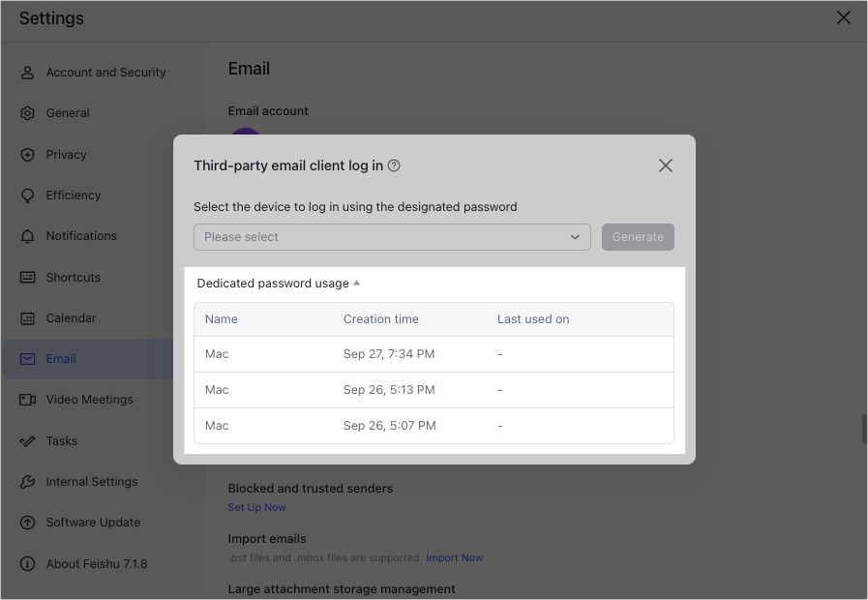Click the Generate button
868x600 pixels.
pos(638,236)
